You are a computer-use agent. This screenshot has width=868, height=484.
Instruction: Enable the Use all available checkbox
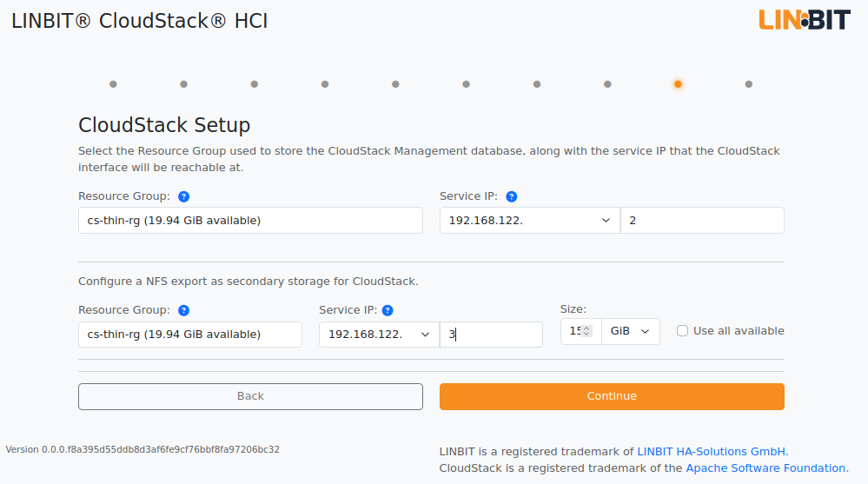[x=683, y=330]
